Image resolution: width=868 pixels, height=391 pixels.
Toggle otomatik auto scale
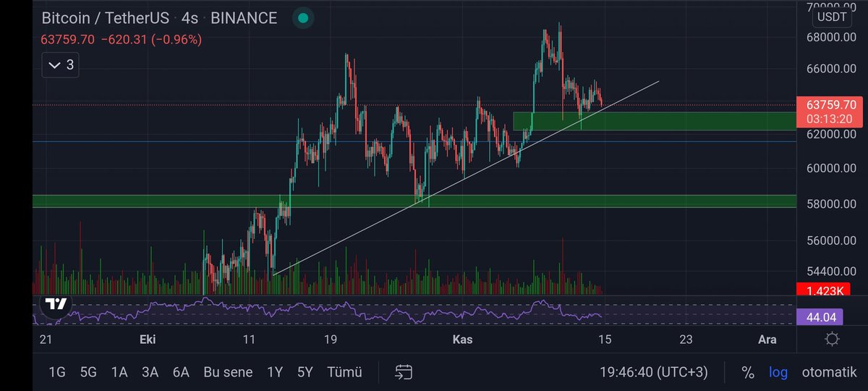(830, 372)
